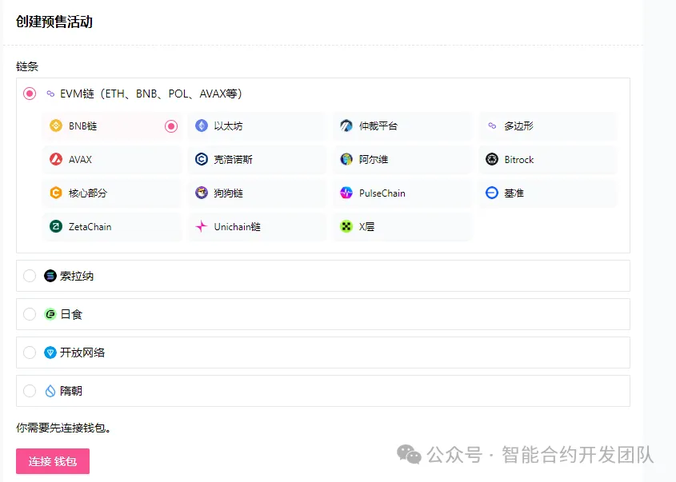Choose the 核心部分 chain option
Viewport: 676px width, 482px height.
(112, 193)
